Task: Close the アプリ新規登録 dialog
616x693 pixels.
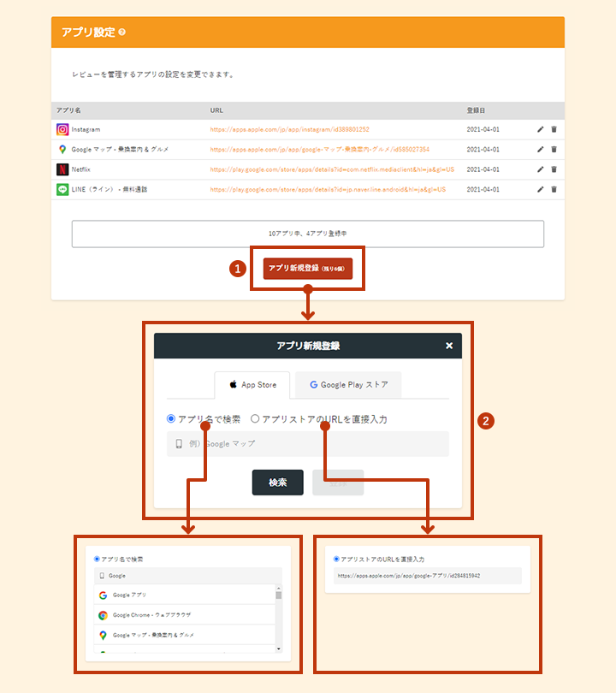Action: pyautogui.click(x=449, y=346)
